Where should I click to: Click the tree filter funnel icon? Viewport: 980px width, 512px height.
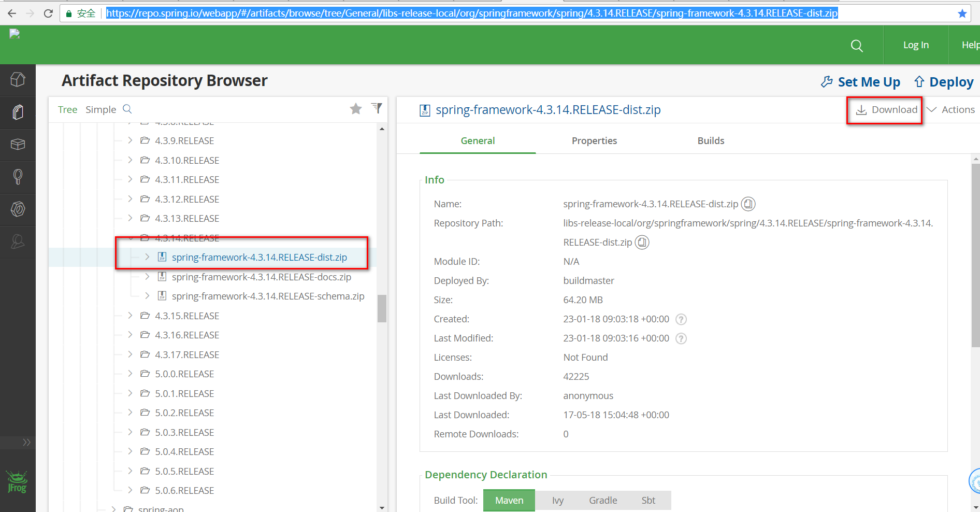(x=377, y=108)
